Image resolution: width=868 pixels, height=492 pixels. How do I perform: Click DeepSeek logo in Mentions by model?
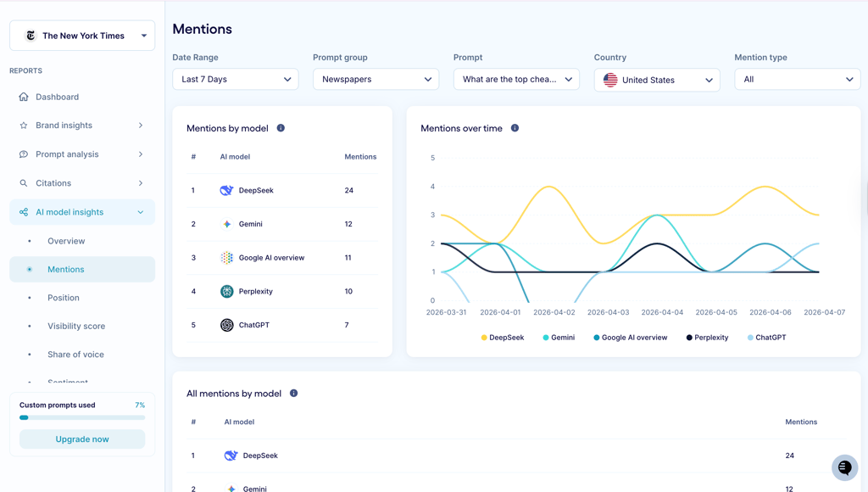tap(226, 191)
